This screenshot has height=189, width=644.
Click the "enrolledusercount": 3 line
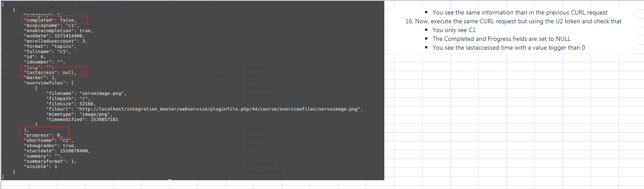[x=56, y=41]
